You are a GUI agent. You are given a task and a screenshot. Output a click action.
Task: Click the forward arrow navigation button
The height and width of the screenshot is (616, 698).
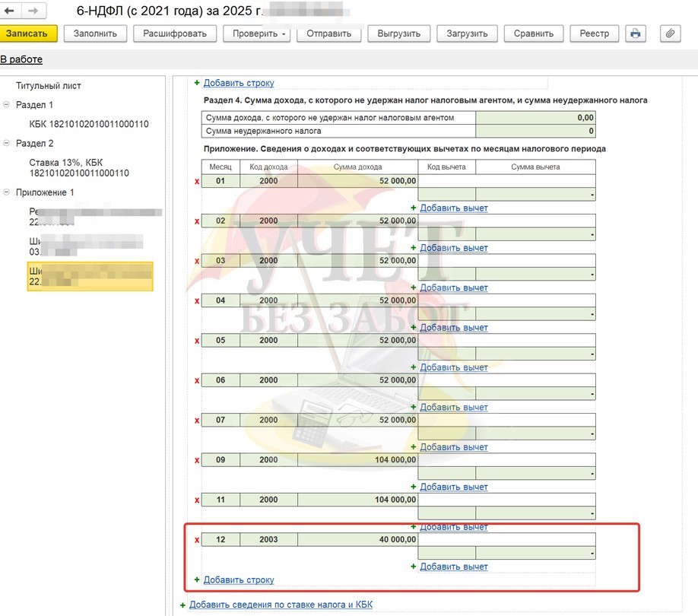pos(33,11)
